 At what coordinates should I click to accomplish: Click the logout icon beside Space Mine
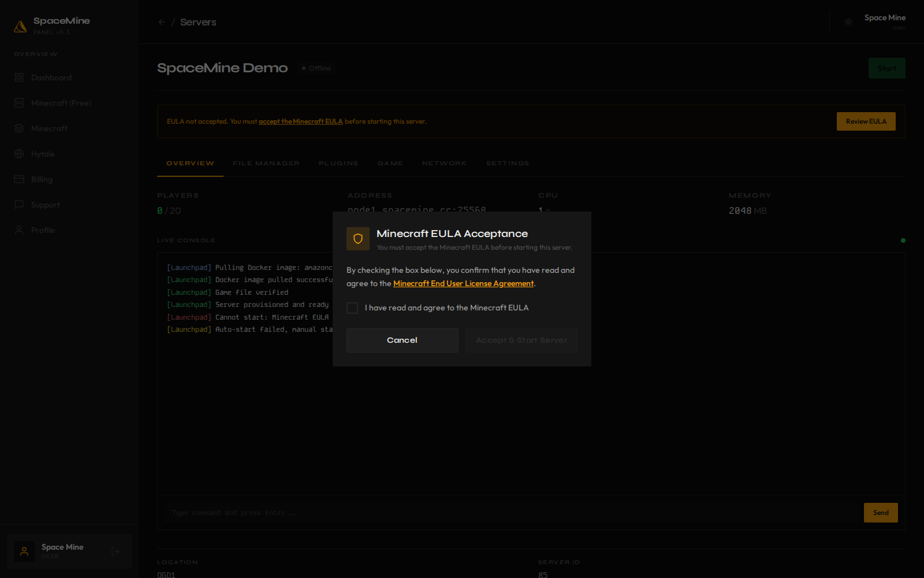pos(115,551)
